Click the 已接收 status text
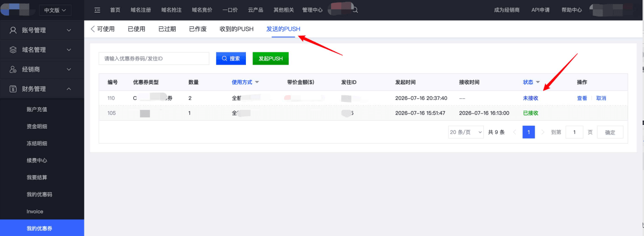Screen dimensions: 644x236 tap(530, 113)
